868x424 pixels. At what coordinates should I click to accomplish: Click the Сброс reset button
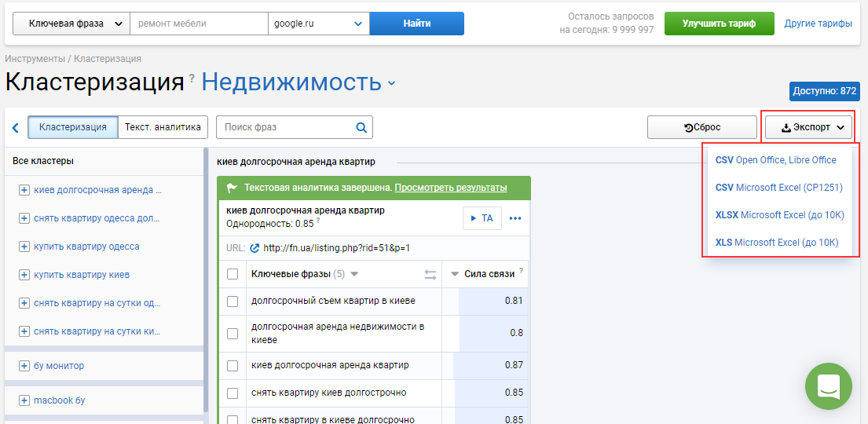pyautogui.click(x=702, y=127)
